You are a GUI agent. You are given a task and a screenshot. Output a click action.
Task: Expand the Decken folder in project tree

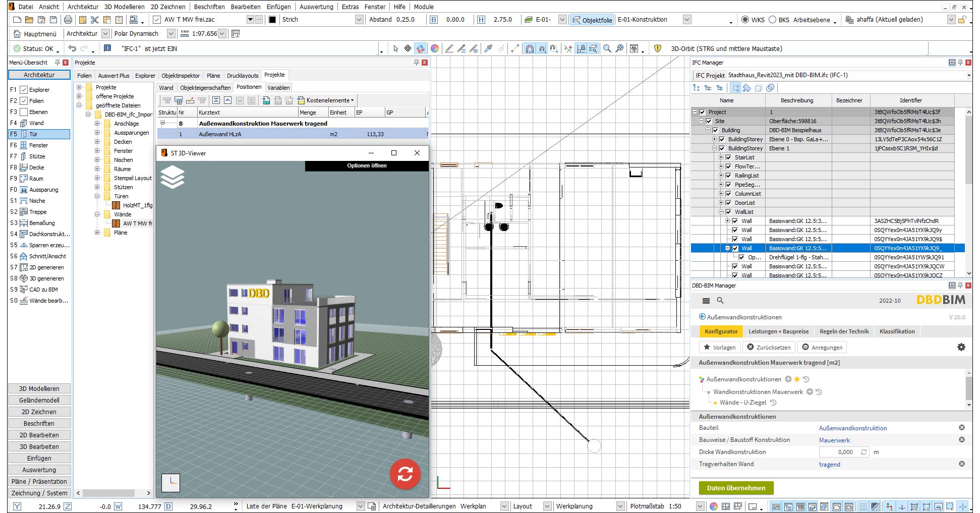tap(97, 142)
